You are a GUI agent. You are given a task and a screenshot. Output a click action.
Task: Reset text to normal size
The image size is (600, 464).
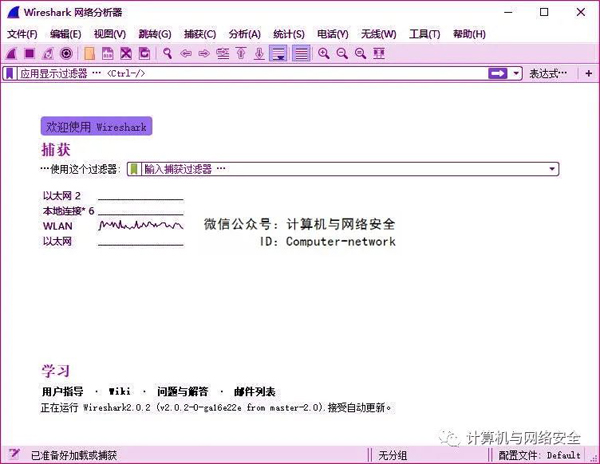360,53
